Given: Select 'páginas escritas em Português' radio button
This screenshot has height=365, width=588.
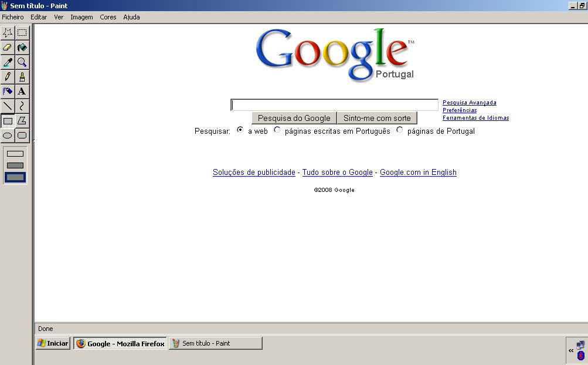Looking at the screenshot, I should tap(277, 130).
